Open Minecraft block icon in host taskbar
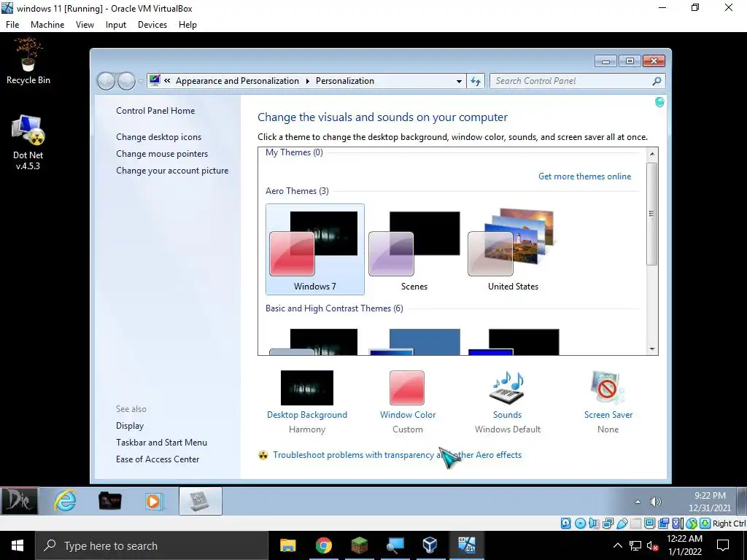Viewport: 747px width, 560px height. click(359, 545)
